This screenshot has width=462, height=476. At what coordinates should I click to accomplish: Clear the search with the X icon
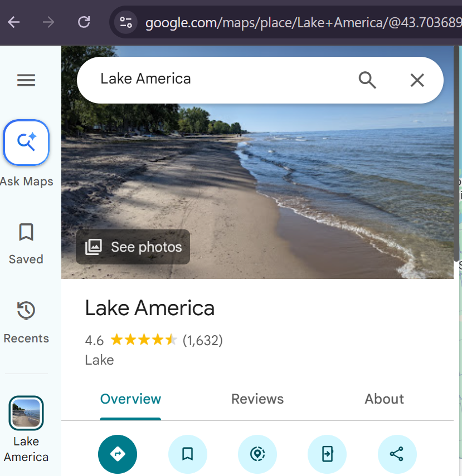(x=417, y=80)
